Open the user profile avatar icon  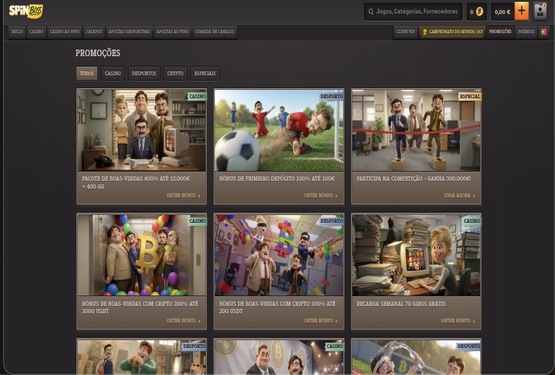pyautogui.click(x=540, y=11)
